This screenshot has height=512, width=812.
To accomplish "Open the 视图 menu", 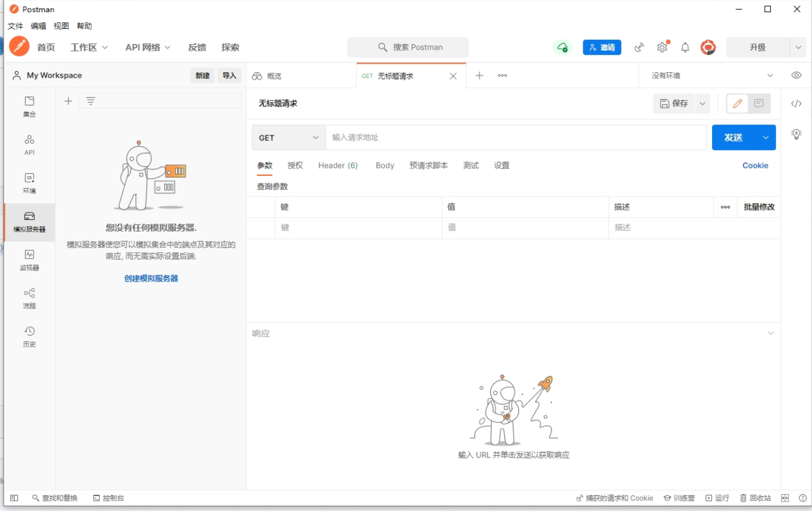I will pos(61,26).
